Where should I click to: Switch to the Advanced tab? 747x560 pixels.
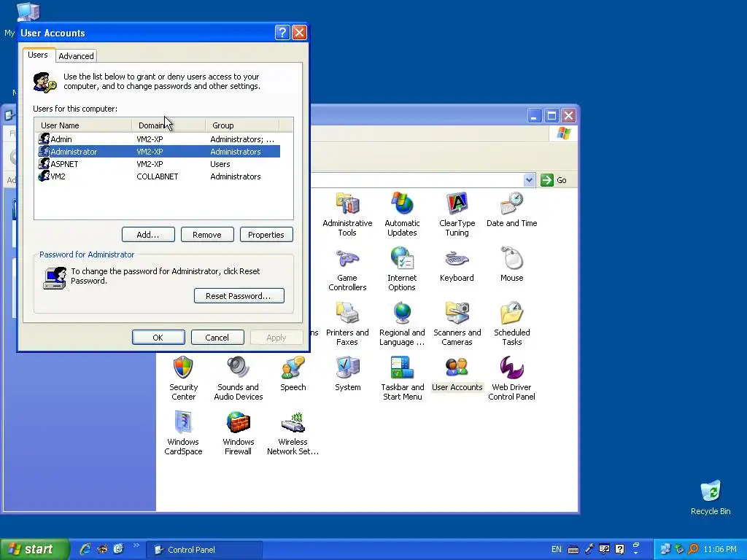(76, 55)
